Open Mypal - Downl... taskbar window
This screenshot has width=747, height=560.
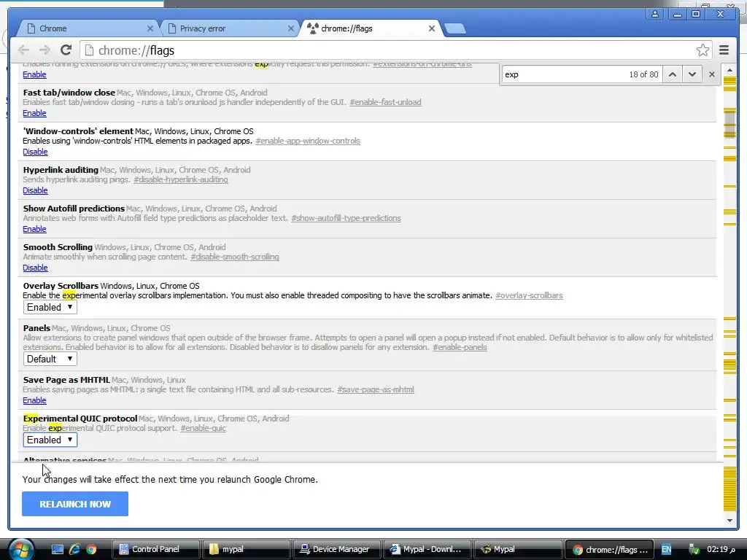point(427,550)
